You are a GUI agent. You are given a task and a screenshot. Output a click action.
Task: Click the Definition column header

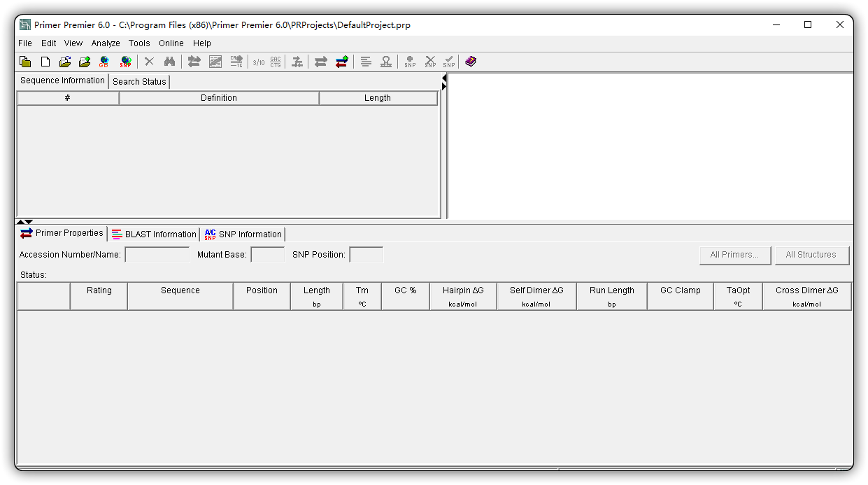[219, 98]
